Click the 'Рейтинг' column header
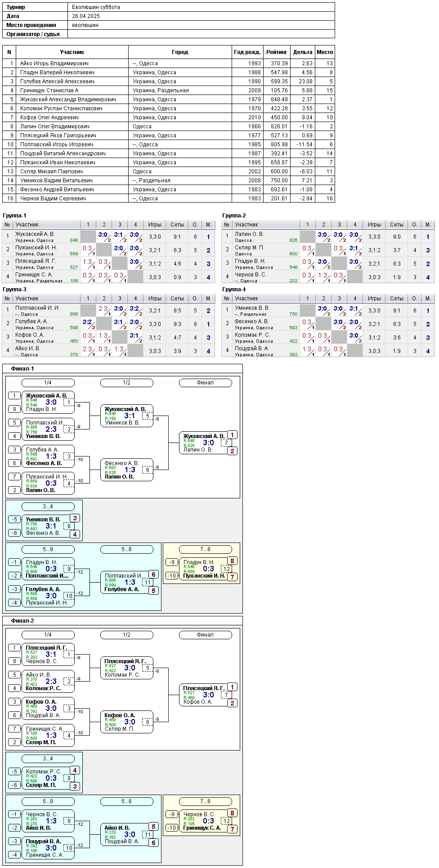The height and width of the screenshot is (868, 439). [276, 52]
